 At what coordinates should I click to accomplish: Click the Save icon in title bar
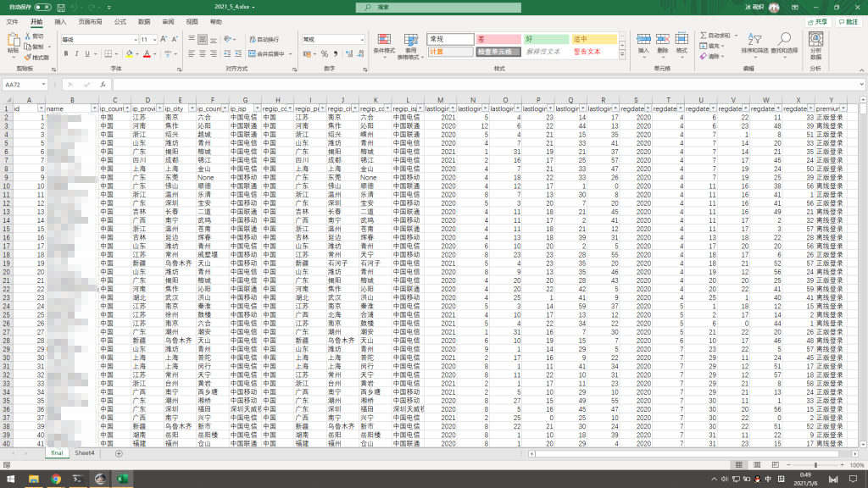pos(61,7)
